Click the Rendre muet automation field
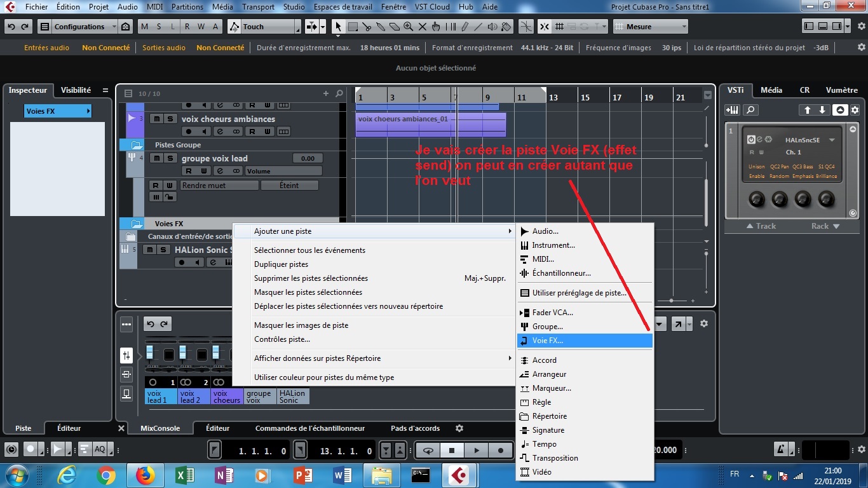The image size is (868, 488). (219, 186)
